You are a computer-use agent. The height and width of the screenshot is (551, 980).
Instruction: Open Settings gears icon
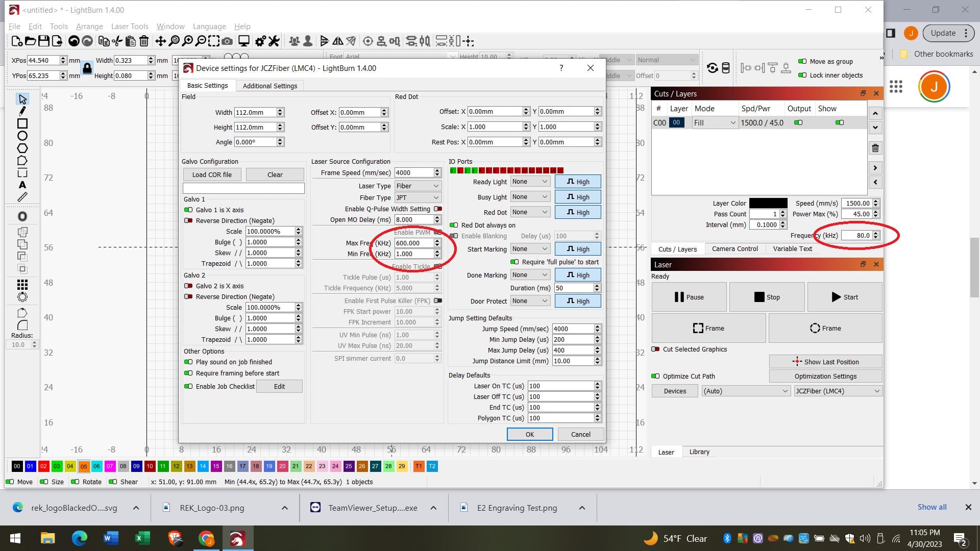(260, 41)
